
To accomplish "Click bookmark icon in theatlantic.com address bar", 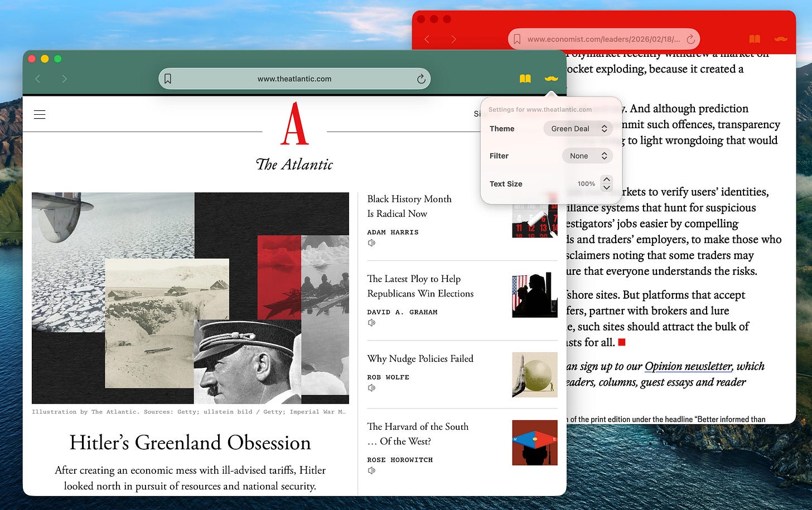I will [x=167, y=79].
